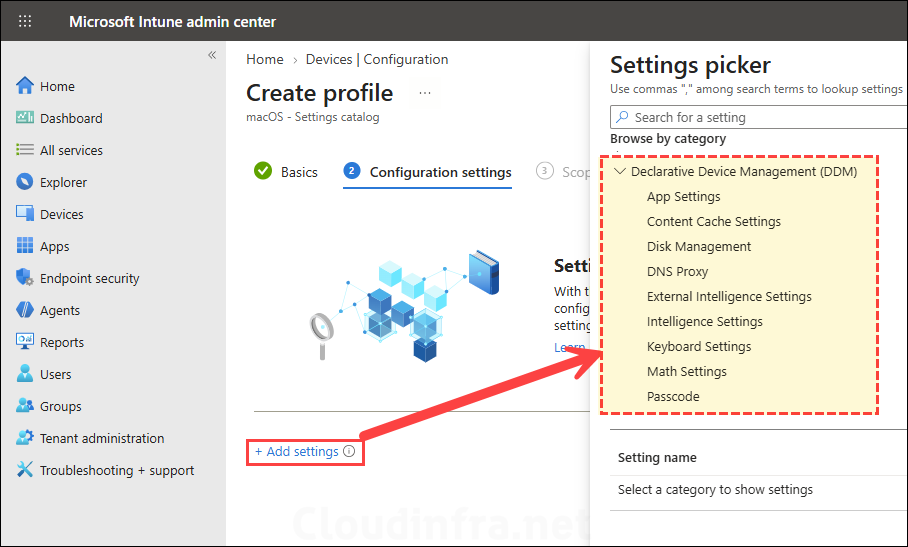Screen dimensions: 908x547
Task: Open All services in the left navigation
Action: point(71,150)
